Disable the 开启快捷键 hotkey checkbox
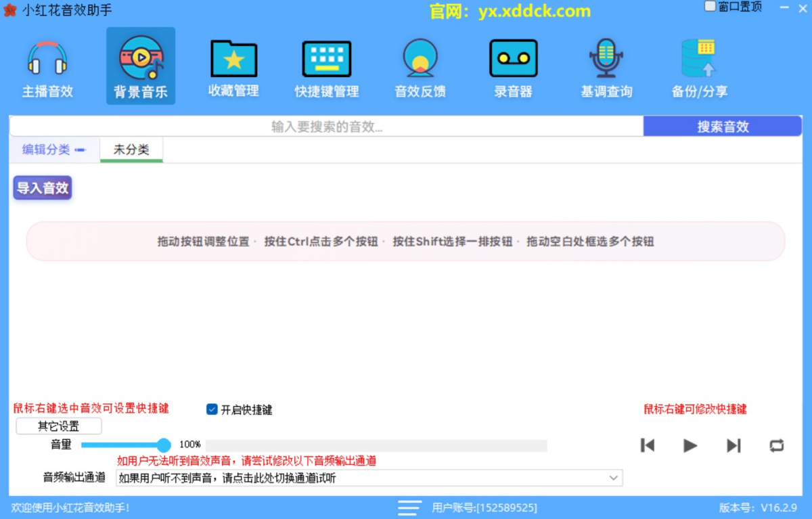 (x=211, y=408)
